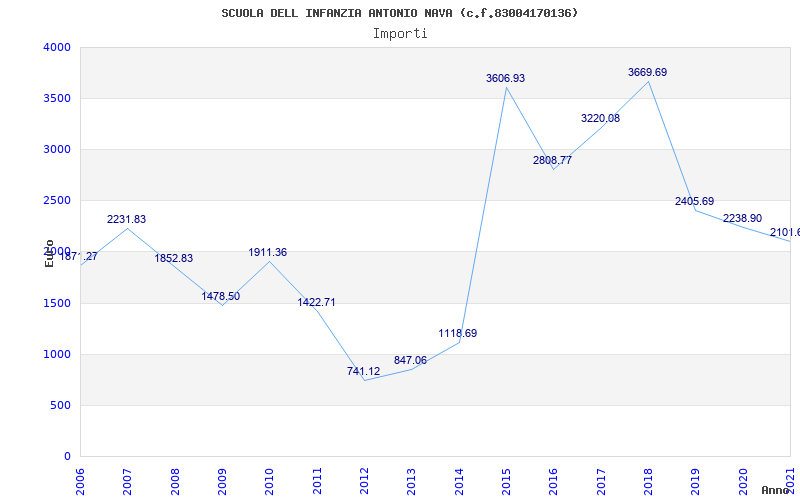800x500 pixels.
Task: Click the 2405.69 data label
Action: (694, 201)
